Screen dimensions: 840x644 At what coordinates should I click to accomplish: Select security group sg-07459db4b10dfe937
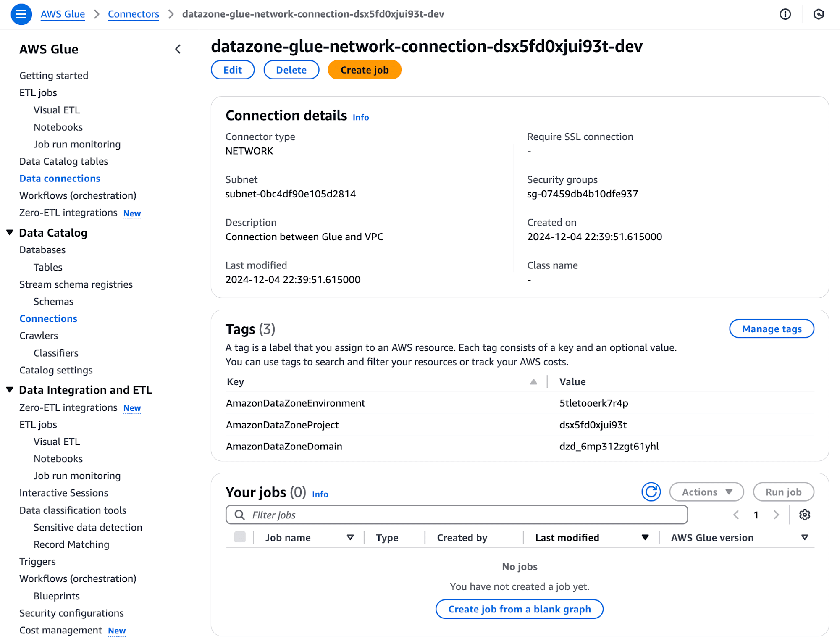583,194
